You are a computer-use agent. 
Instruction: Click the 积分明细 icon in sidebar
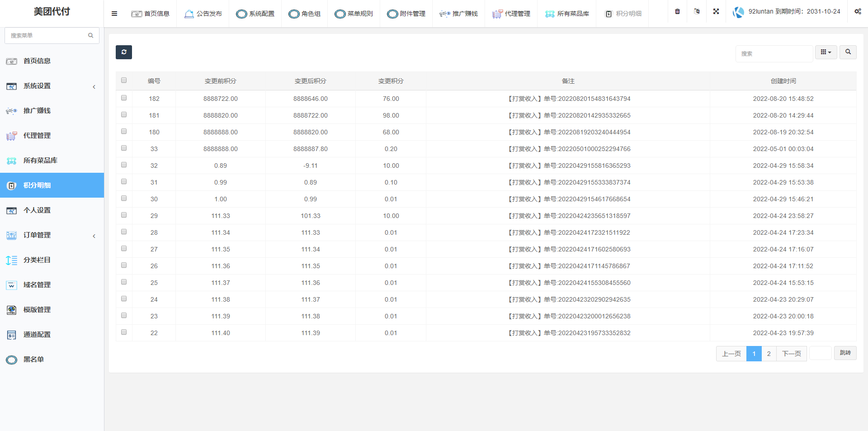(x=12, y=185)
